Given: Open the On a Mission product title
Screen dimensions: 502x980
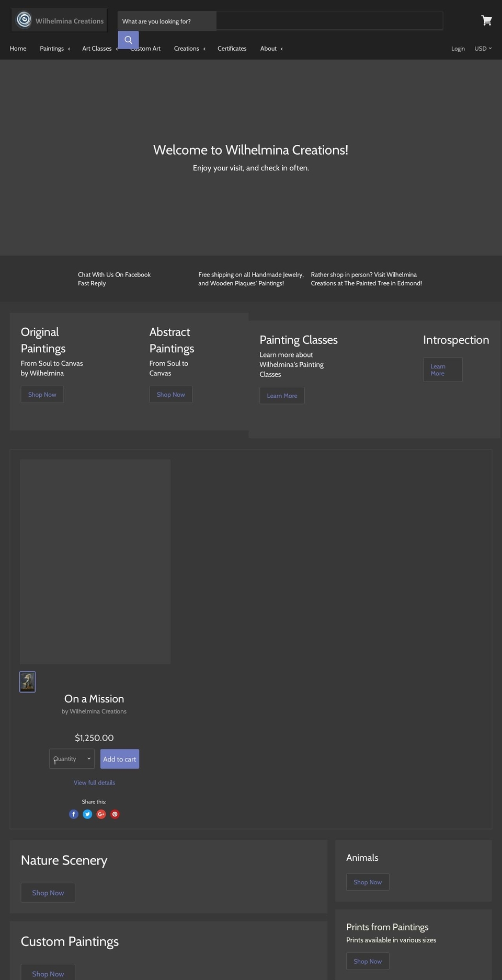Looking at the screenshot, I should coord(94,699).
